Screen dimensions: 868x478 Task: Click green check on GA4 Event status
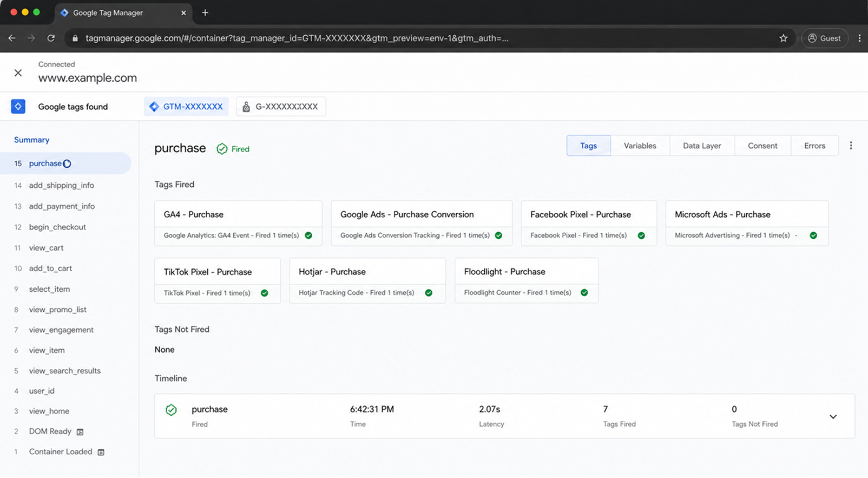click(x=308, y=235)
